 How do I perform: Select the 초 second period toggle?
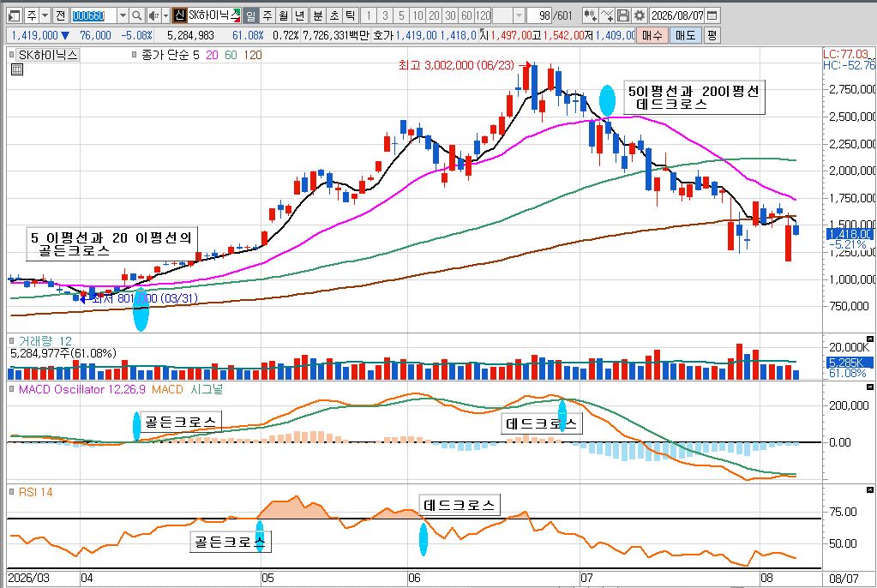[333, 15]
